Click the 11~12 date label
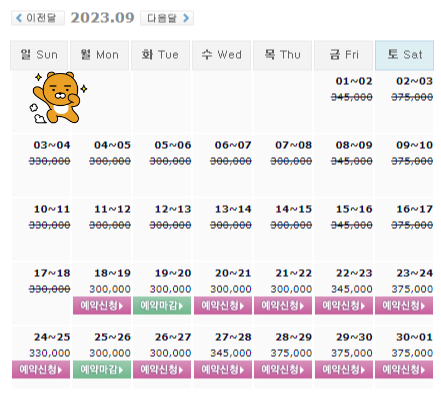 (112, 209)
